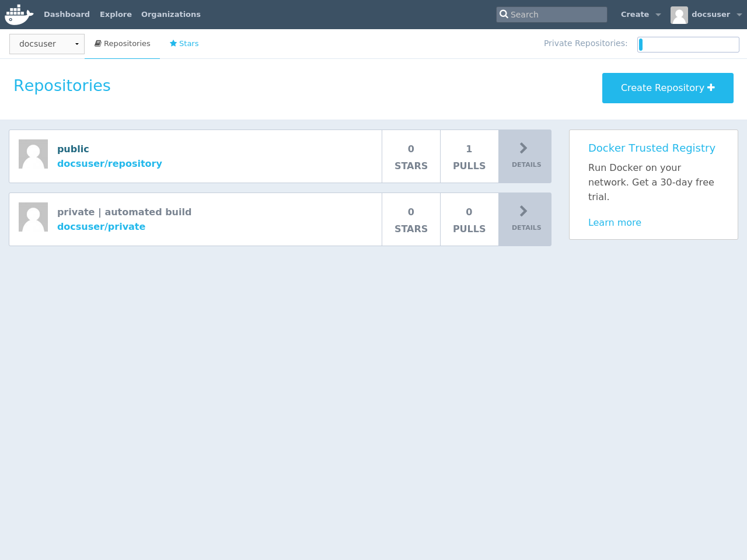The height and width of the screenshot is (560, 747).
Task: Click the Docker whale logo
Action: coord(19,15)
